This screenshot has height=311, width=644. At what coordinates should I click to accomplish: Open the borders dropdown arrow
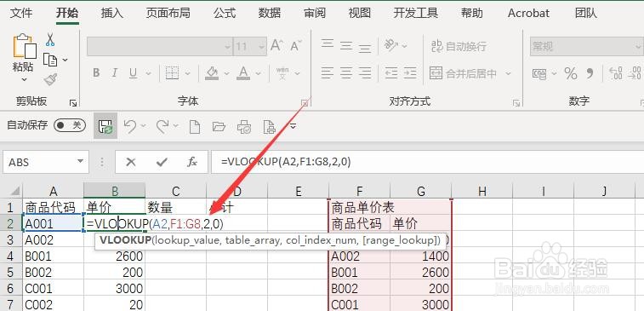(188, 73)
